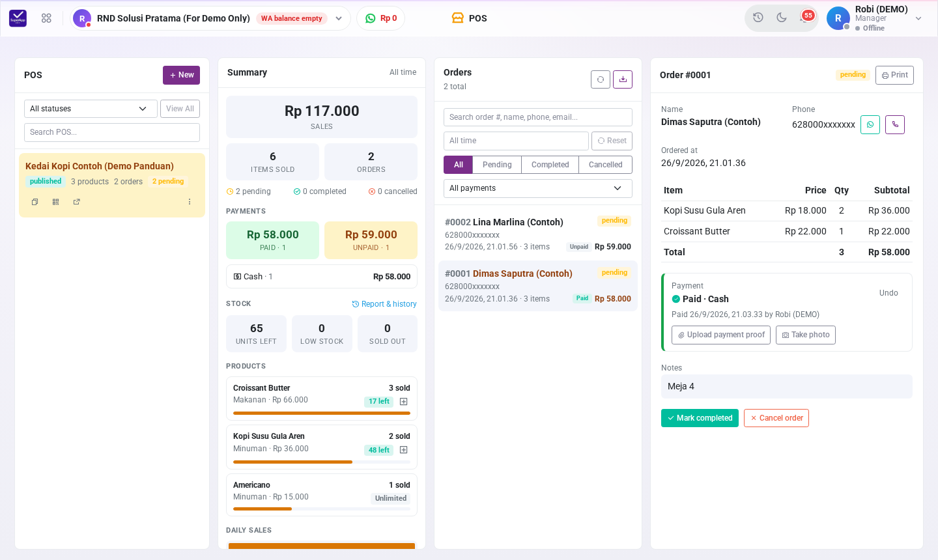Screen dimensions: 938x560
Task: Open the All statuses dropdown
Action: [x=91, y=109]
